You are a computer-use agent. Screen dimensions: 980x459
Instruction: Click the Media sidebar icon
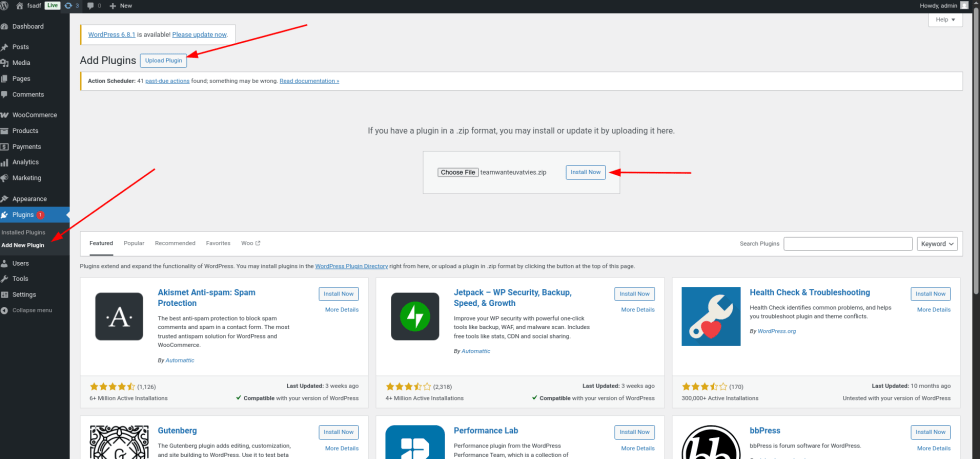(5, 63)
